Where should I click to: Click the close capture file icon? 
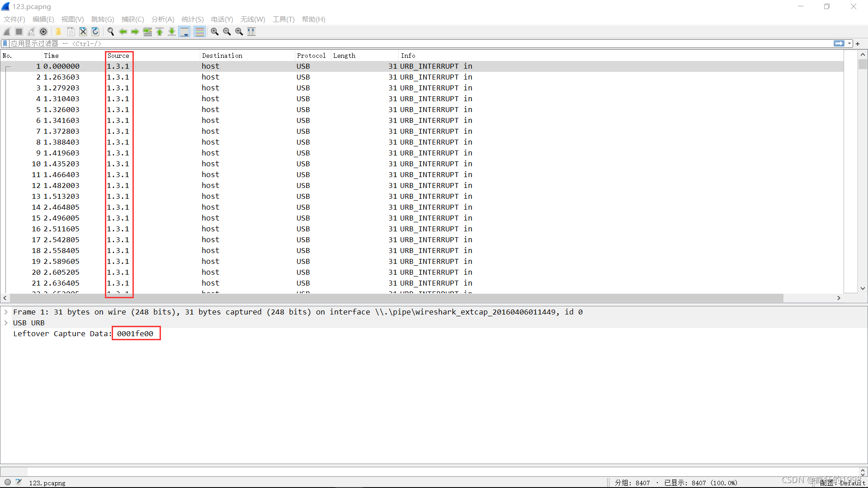(x=83, y=32)
